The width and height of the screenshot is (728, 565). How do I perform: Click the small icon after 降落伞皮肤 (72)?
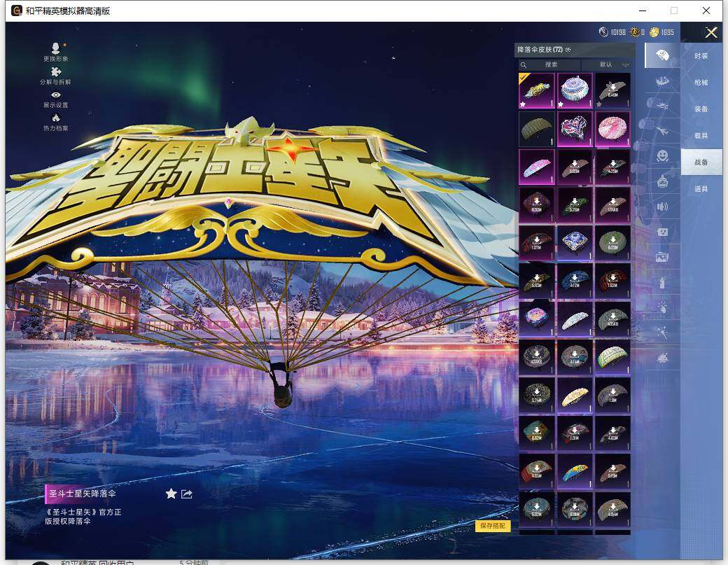click(x=568, y=50)
